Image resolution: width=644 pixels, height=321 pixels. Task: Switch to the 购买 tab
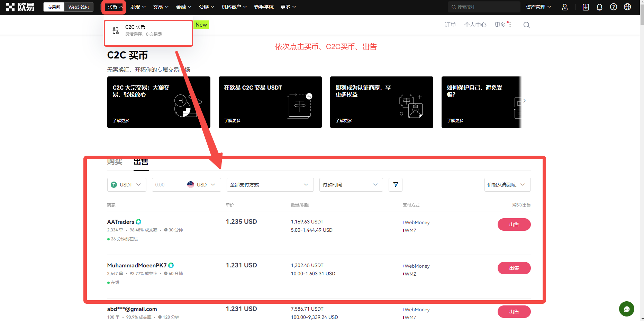(115, 162)
